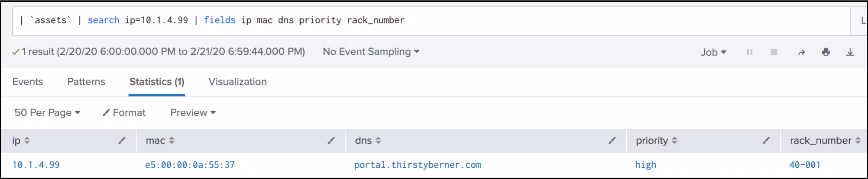This screenshot has height=179, width=868.
Task: Open the Visualization tab
Action: point(237,82)
